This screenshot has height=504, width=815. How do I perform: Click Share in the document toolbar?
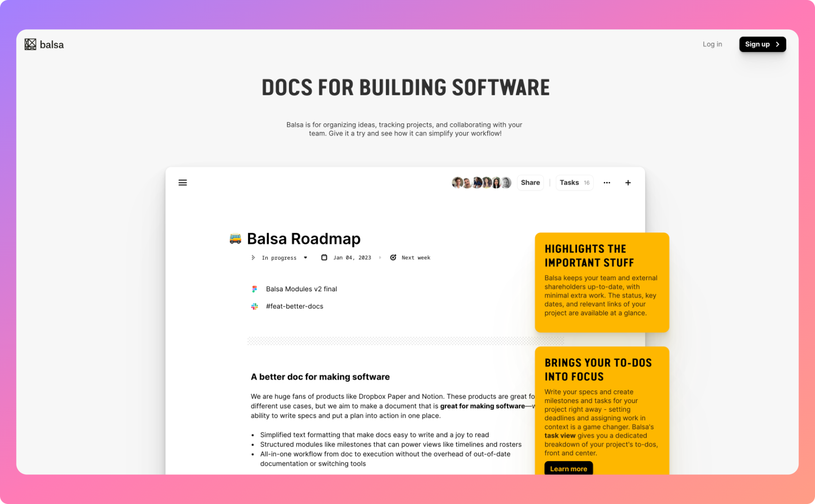530,182
